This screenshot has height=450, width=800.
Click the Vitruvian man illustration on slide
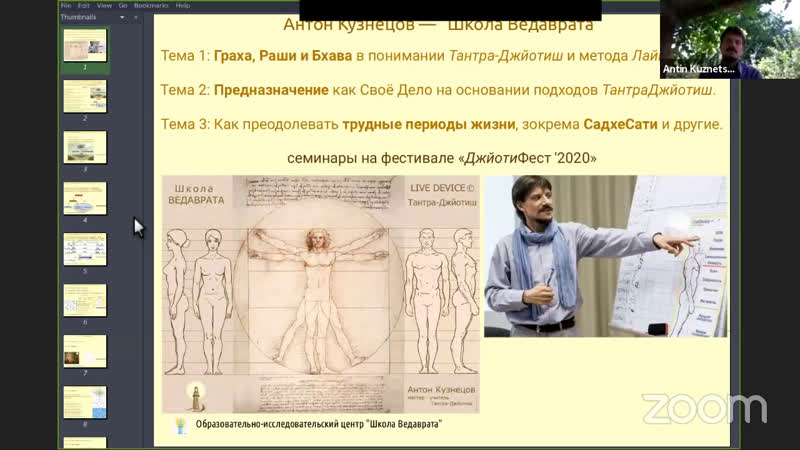pyautogui.click(x=320, y=294)
